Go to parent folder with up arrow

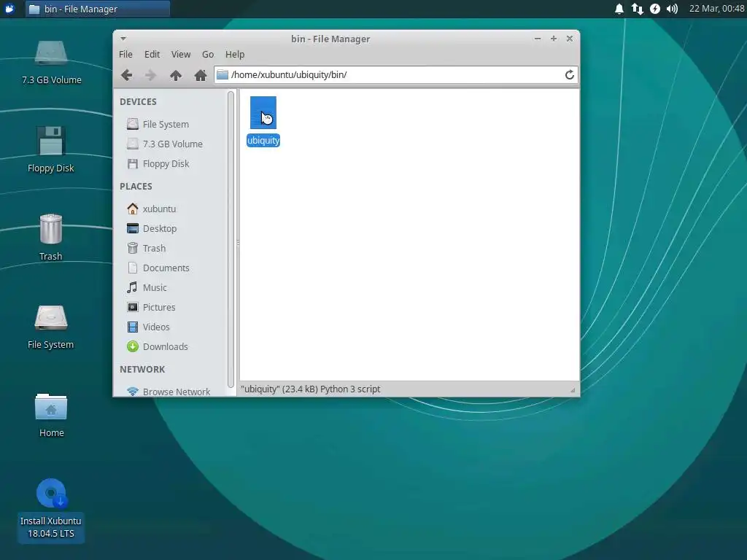[x=176, y=75]
